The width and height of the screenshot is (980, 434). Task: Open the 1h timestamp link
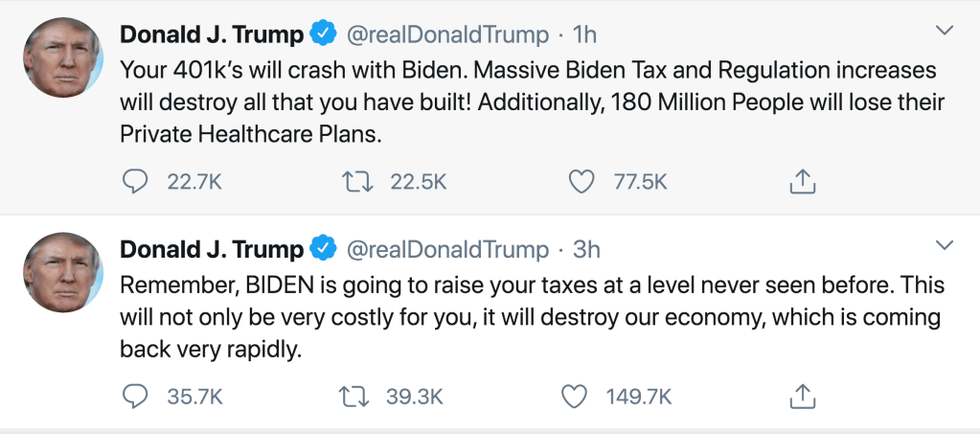click(584, 35)
